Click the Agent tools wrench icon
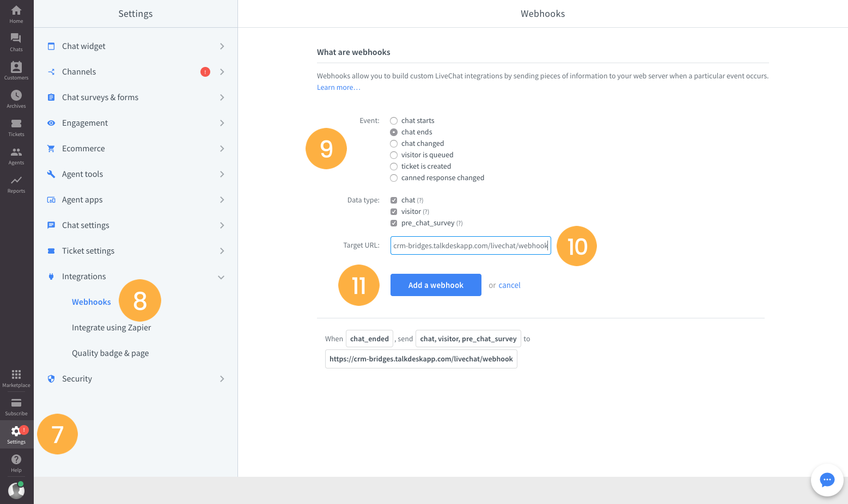The height and width of the screenshot is (504, 848). pos(51,174)
